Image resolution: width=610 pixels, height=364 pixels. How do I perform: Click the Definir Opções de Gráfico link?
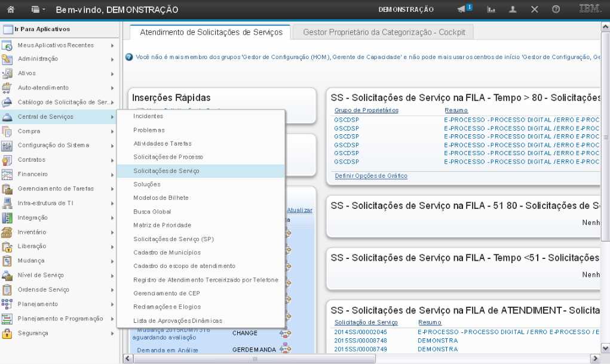370,176
